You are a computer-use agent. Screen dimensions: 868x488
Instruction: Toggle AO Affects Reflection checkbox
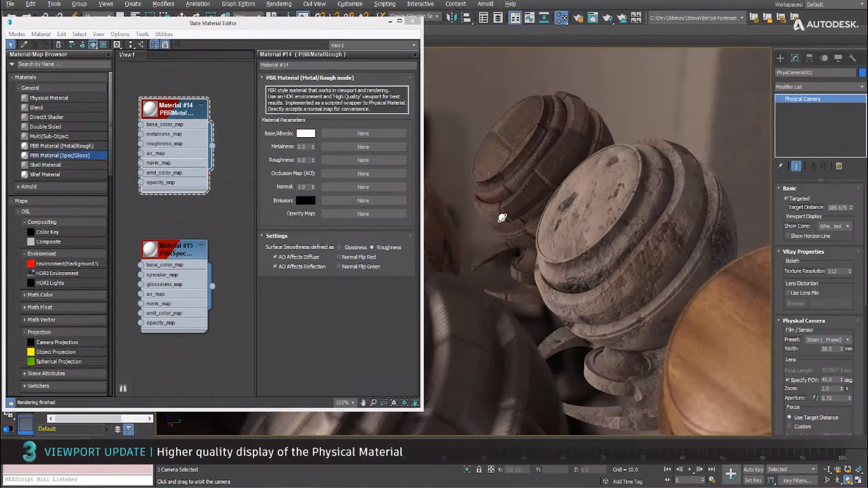[275, 266]
